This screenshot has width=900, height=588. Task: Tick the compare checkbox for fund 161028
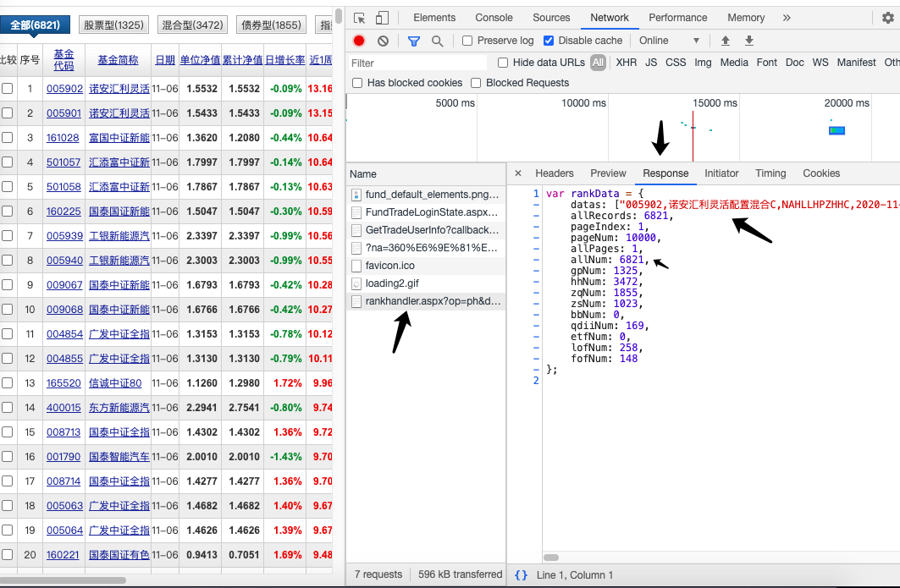[x=8, y=138]
